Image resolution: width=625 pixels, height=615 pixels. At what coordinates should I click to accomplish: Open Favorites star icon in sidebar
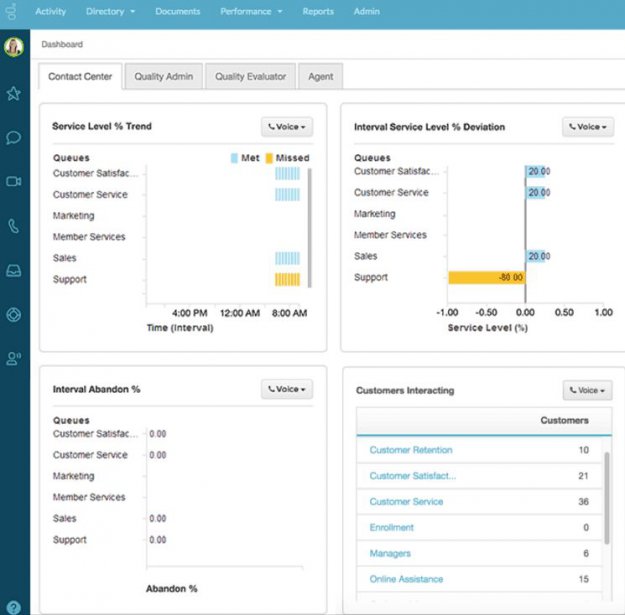13,93
